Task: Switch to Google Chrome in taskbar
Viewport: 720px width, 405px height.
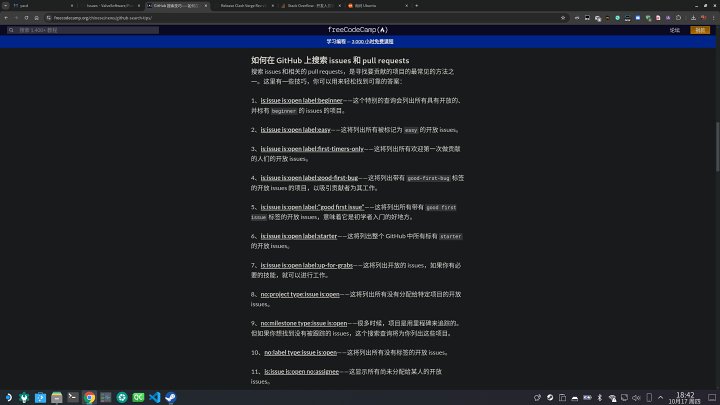Action: pos(89,397)
